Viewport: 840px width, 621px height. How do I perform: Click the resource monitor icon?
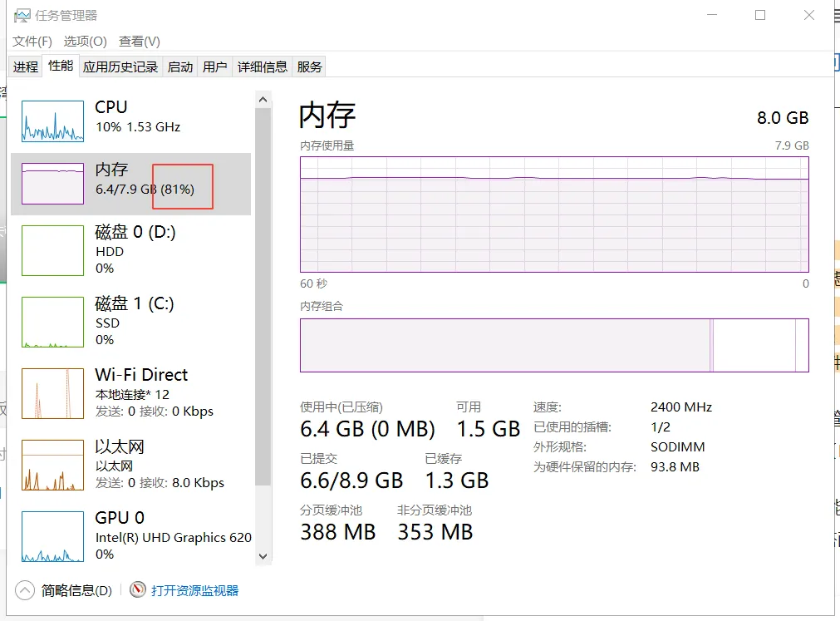click(138, 590)
